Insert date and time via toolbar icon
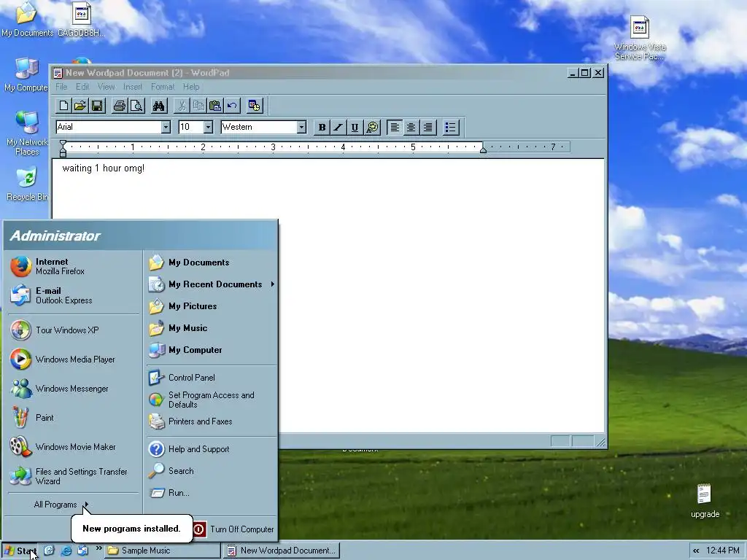 pyautogui.click(x=255, y=106)
